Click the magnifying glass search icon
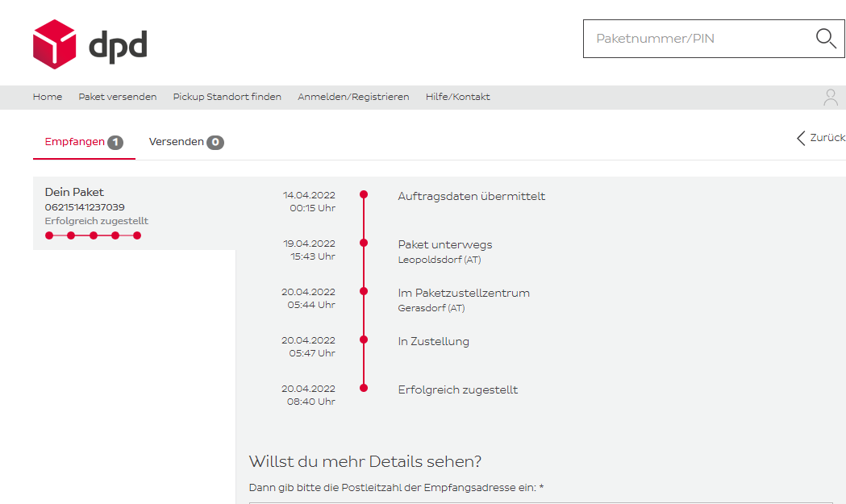 826,39
